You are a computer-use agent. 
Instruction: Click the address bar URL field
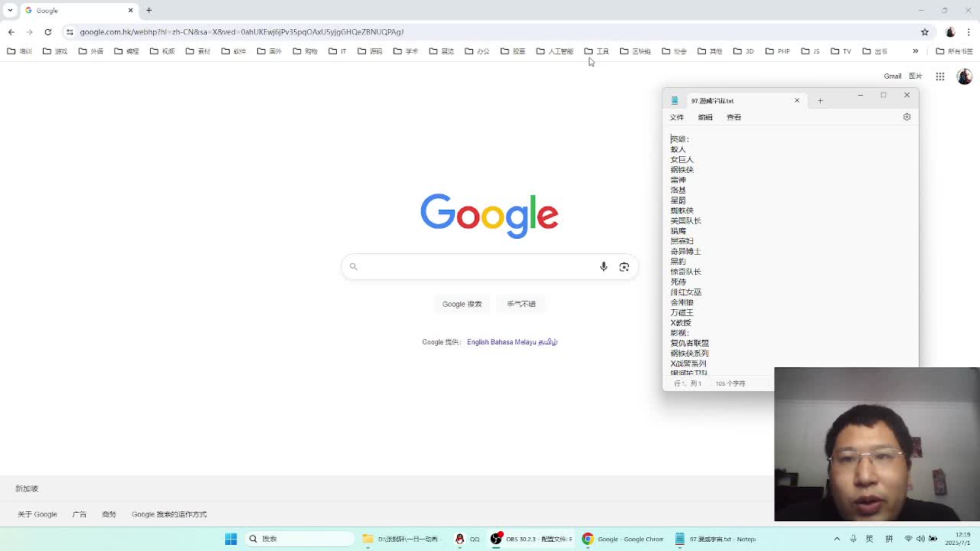point(490,32)
